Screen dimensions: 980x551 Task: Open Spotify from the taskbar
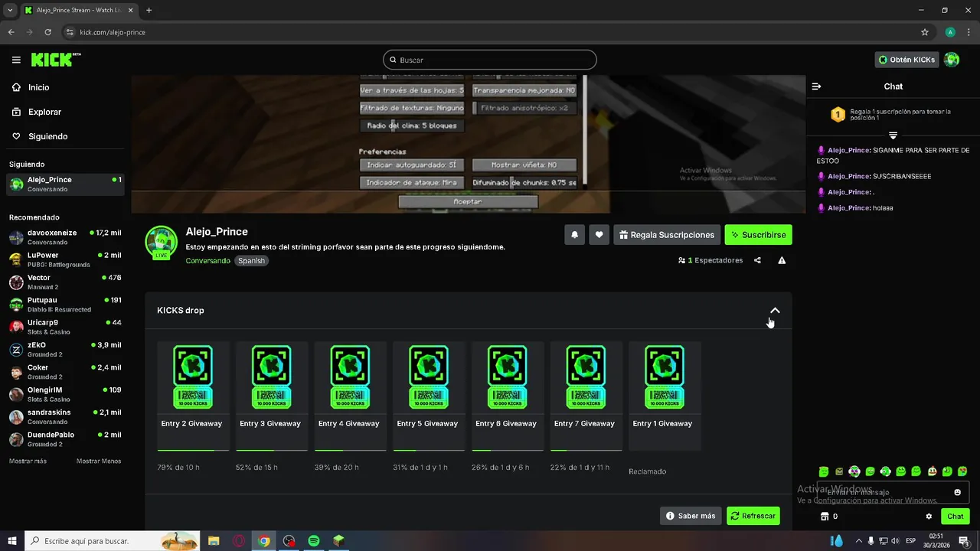coord(314,540)
